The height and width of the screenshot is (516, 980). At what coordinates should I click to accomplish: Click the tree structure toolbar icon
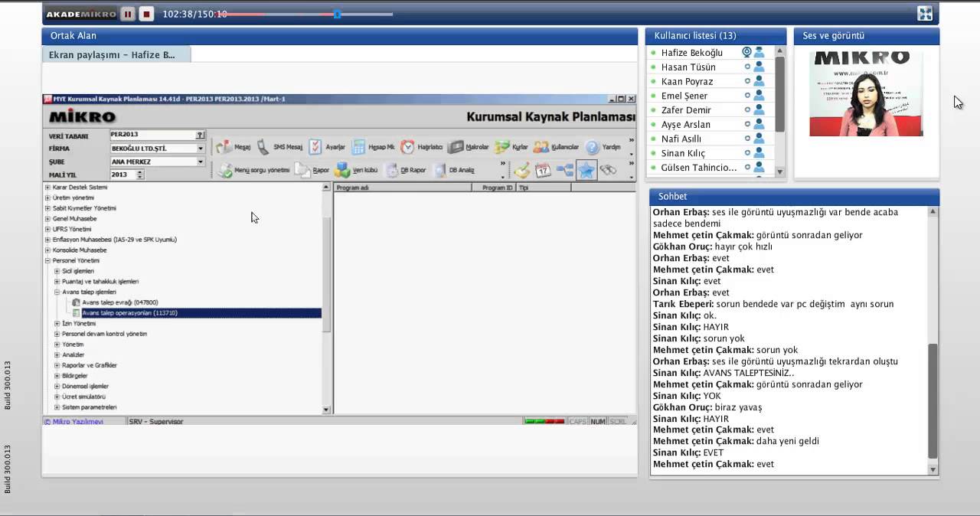565,170
